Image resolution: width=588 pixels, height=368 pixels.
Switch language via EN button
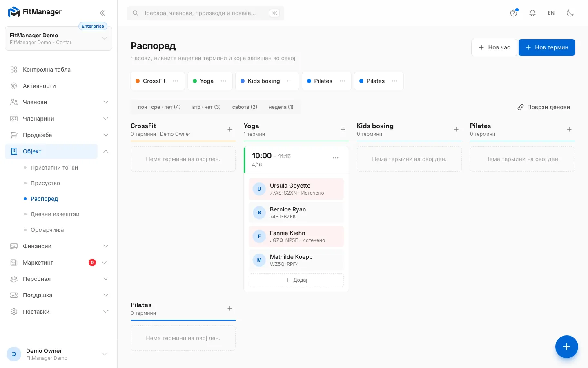tap(551, 13)
